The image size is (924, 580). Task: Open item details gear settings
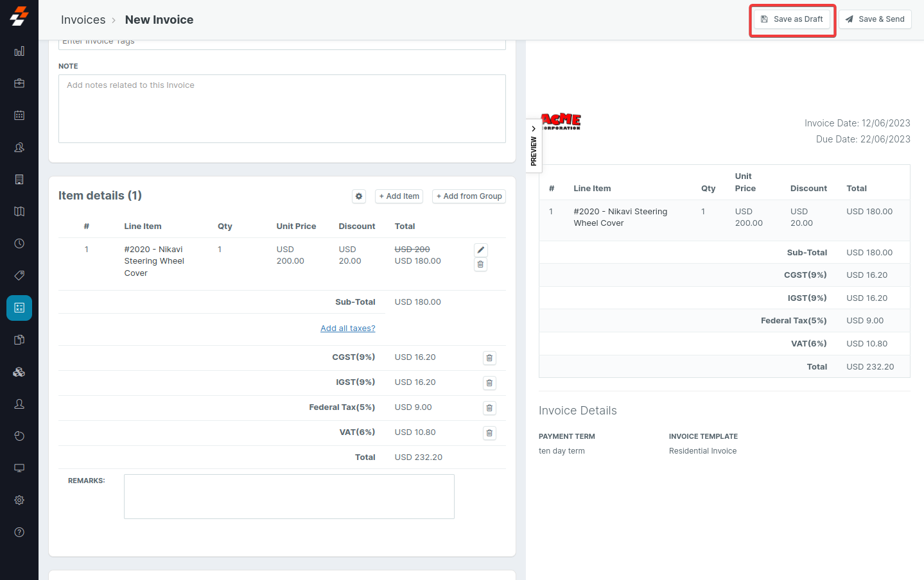[359, 196]
